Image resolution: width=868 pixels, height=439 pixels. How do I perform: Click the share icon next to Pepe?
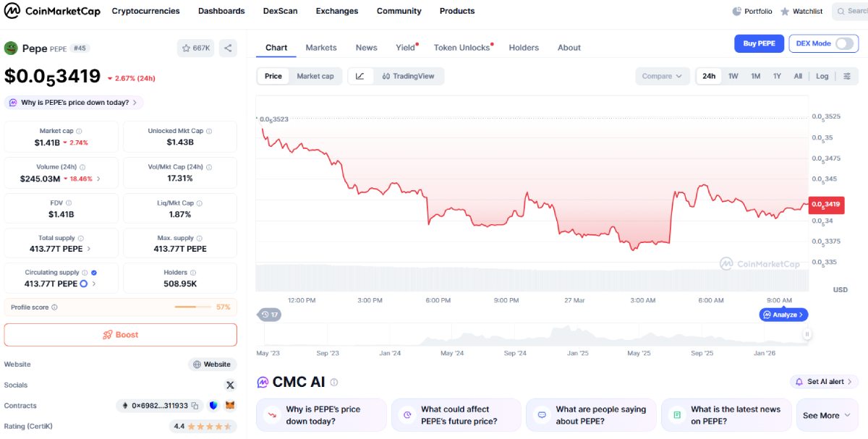pos(228,48)
